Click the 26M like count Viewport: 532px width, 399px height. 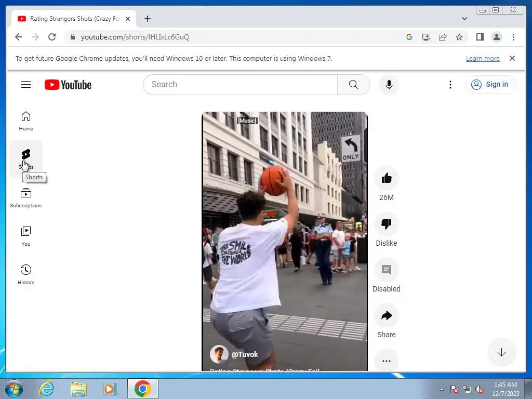tap(387, 197)
